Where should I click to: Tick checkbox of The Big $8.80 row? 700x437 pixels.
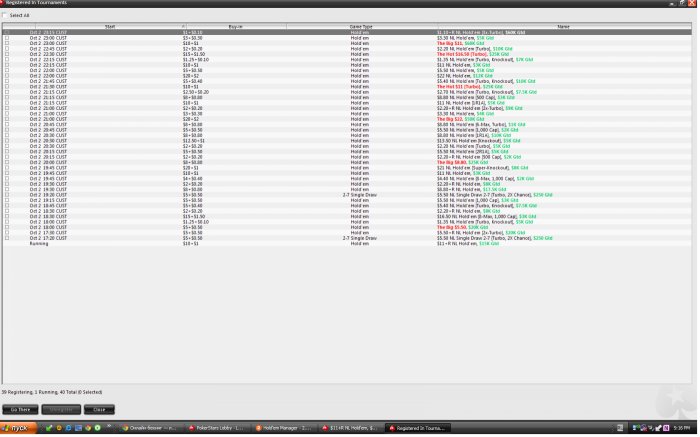click(7, 162)
